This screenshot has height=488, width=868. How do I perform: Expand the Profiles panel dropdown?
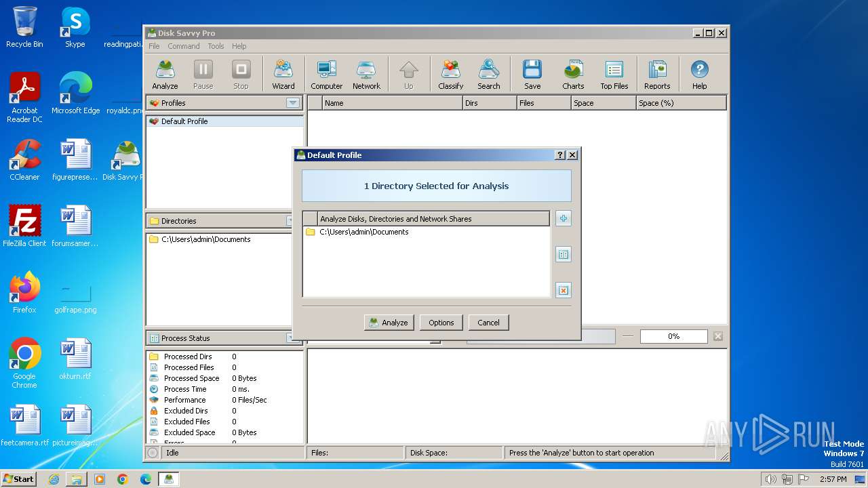click(x=293, y=103)
